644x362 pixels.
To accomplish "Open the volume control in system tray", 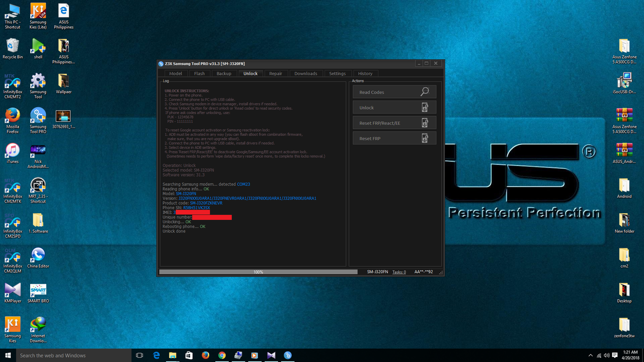I will click(607, 355).
